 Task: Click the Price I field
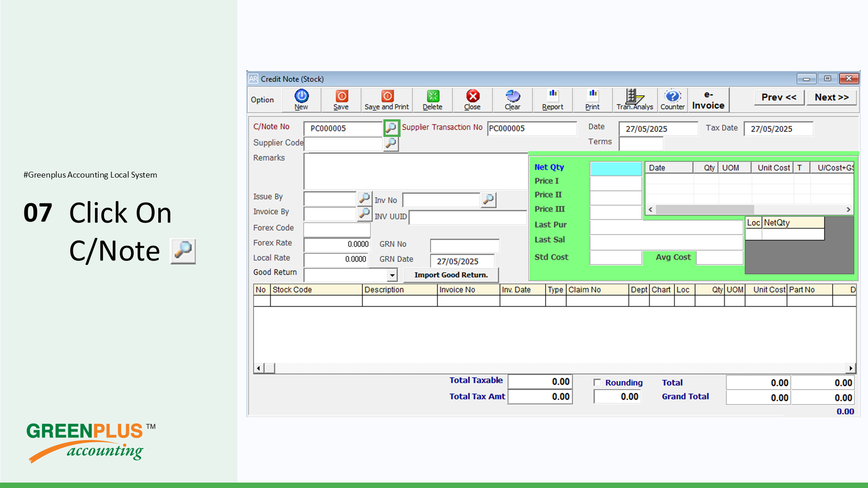(616, 183)
